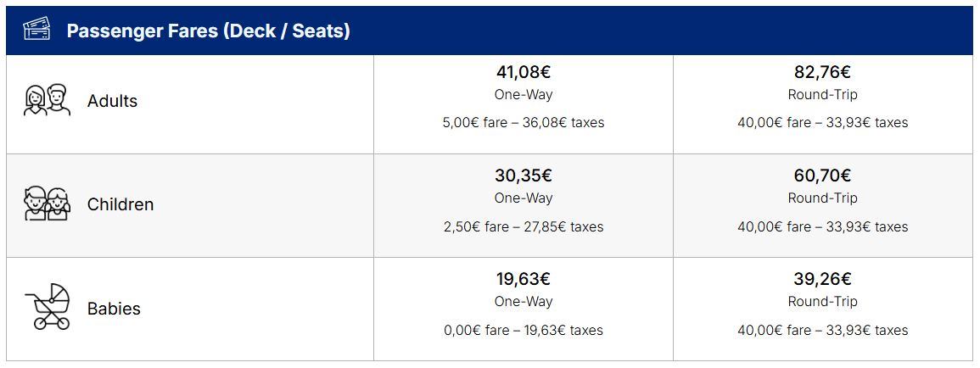
Task: Click the baby stroller icon
Action: [48, 307]
